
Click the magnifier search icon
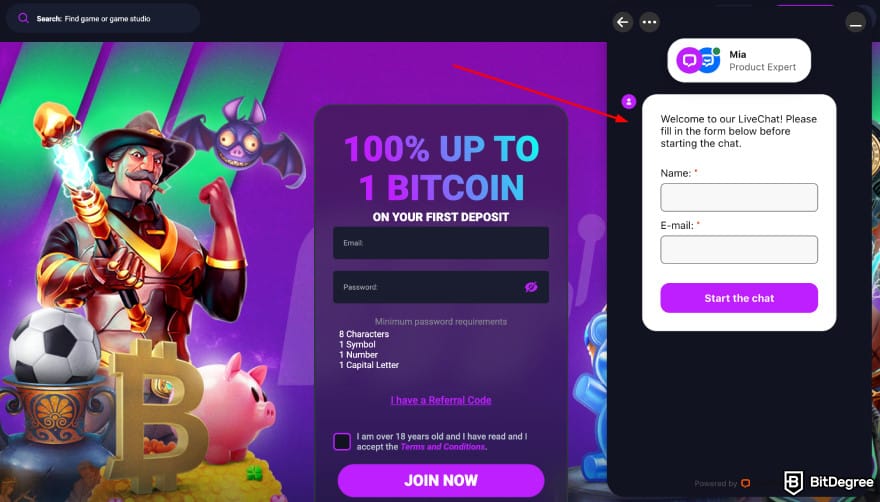tap(23, 19)
